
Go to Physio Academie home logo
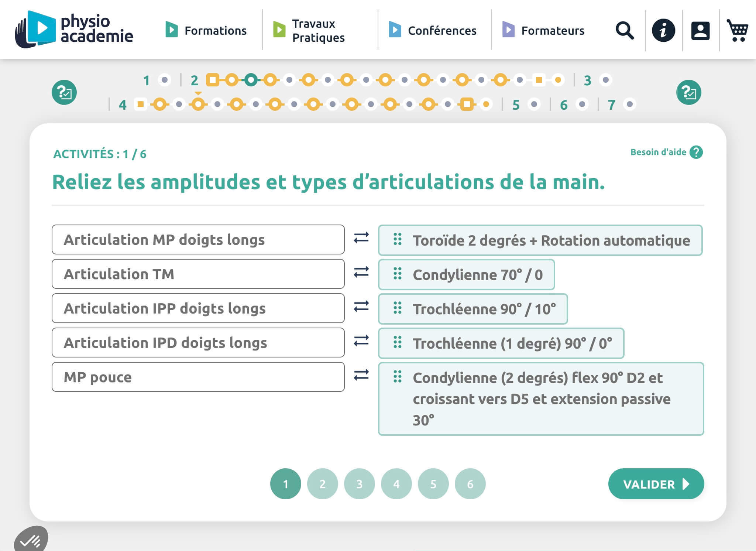click(74, 30)
